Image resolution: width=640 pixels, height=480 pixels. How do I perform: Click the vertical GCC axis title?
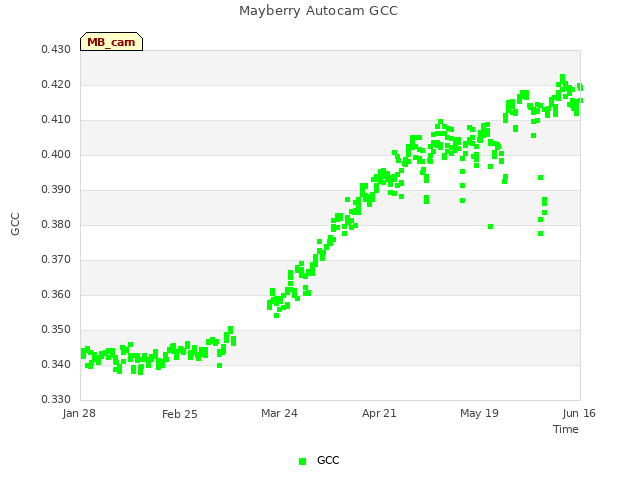point(15,224)
